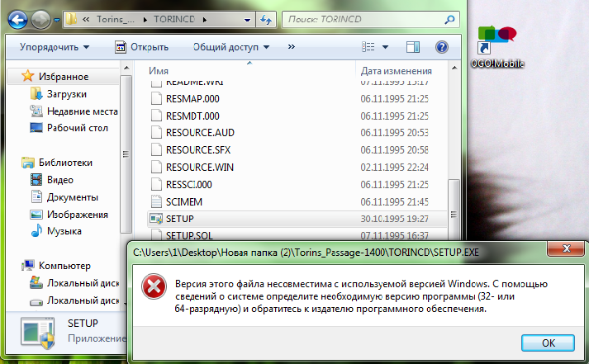
Task: Open the Изображения library
Action: [x=77, y=215]
